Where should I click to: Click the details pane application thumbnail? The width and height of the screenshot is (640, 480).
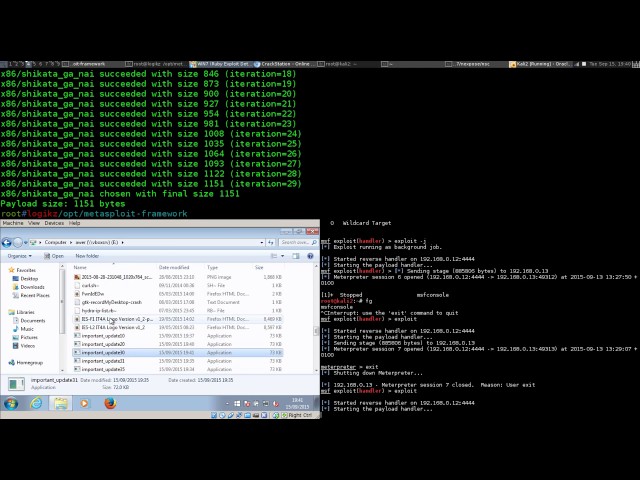16,384
